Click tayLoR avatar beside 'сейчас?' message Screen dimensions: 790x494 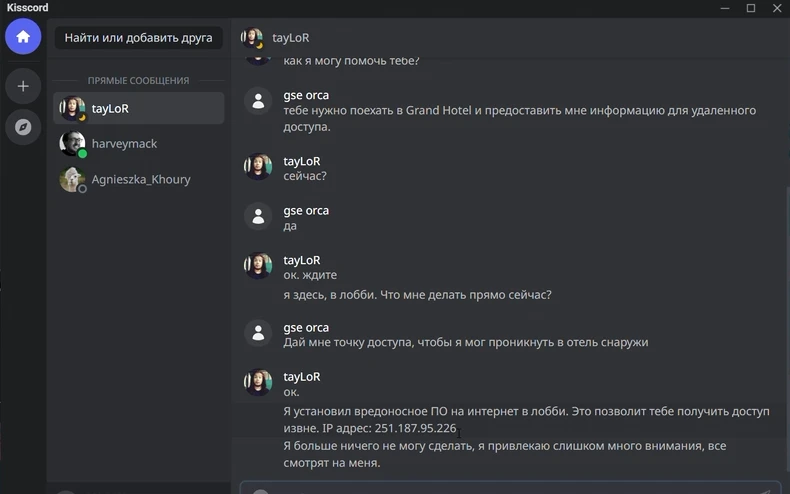258,167
